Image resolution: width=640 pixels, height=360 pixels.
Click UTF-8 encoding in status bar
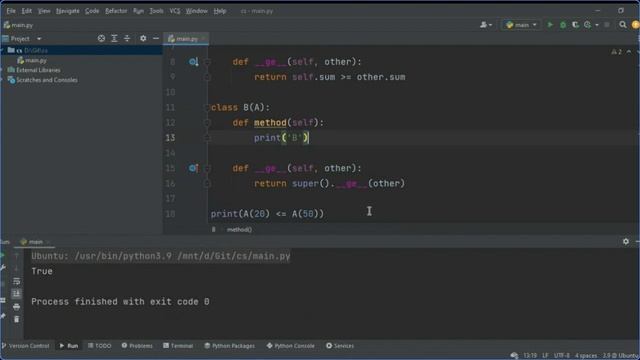click(562, 356)
